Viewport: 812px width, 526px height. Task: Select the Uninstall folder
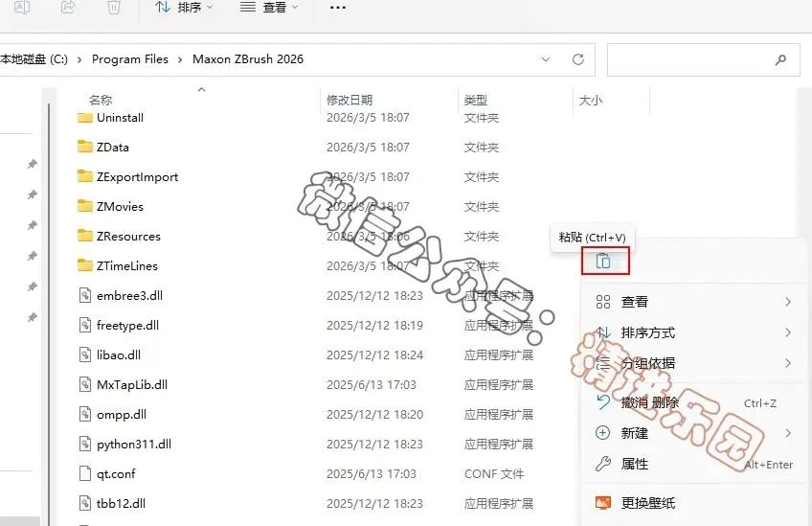click(120, 118)
